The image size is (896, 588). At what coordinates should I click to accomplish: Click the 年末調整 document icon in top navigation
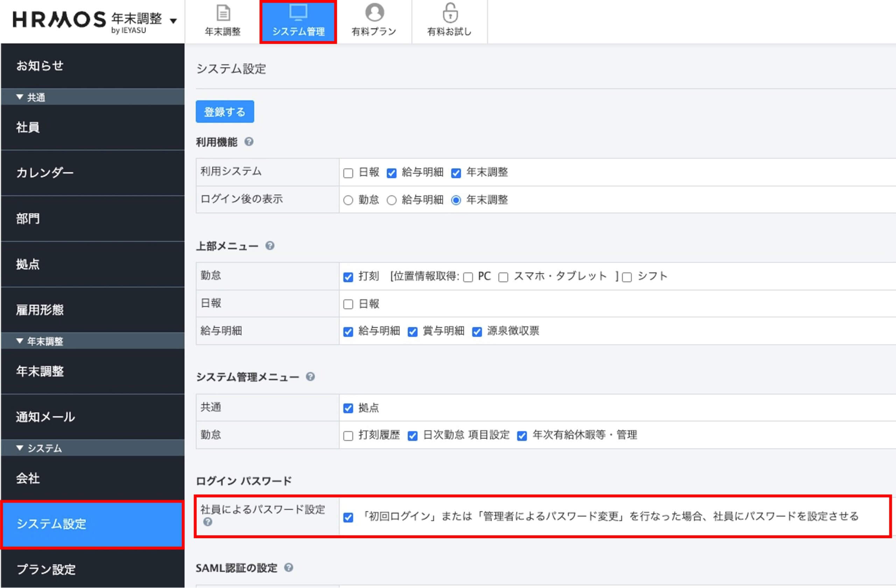[x=223, y=13]
